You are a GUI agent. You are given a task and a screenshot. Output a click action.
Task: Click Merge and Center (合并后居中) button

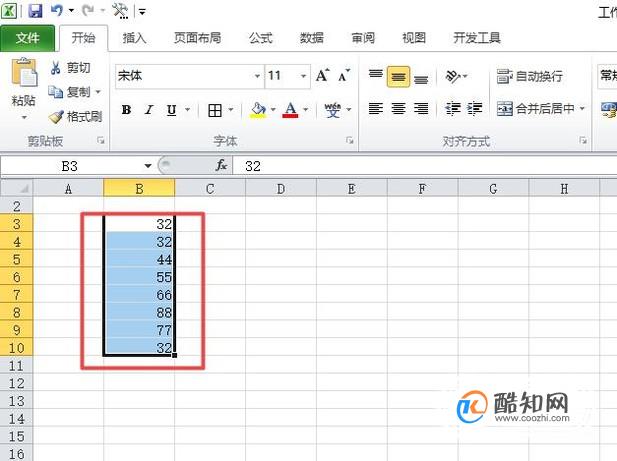(536, 108)
